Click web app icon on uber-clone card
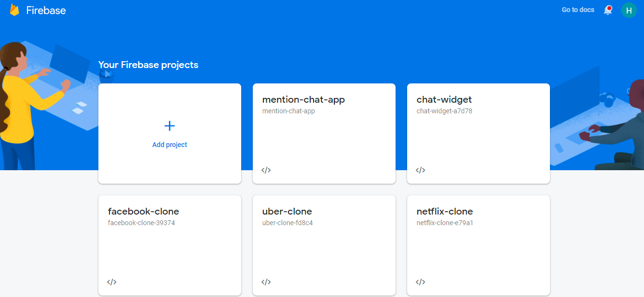This screenshot has height=297, width=644. [266, 282]
